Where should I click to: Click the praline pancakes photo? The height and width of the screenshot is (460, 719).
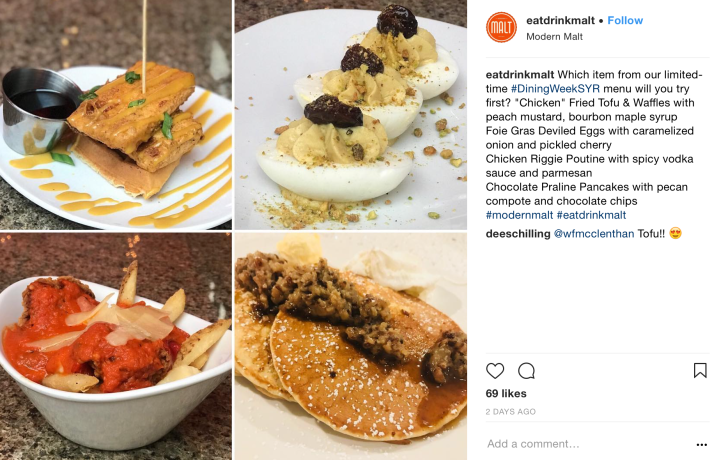pyautogui.click(x=351, y=346)
